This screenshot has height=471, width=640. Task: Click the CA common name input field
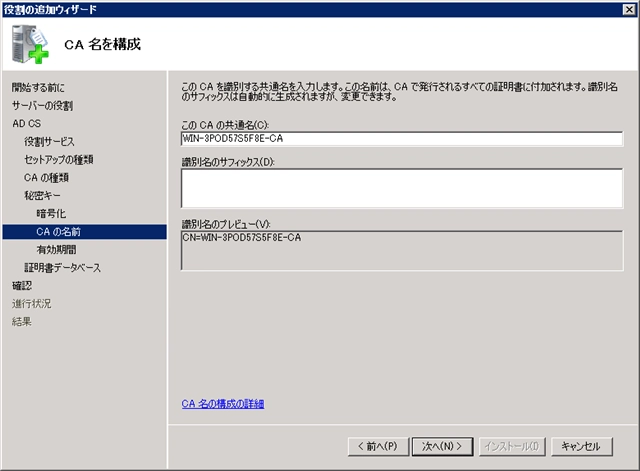(x=402, y=138)
